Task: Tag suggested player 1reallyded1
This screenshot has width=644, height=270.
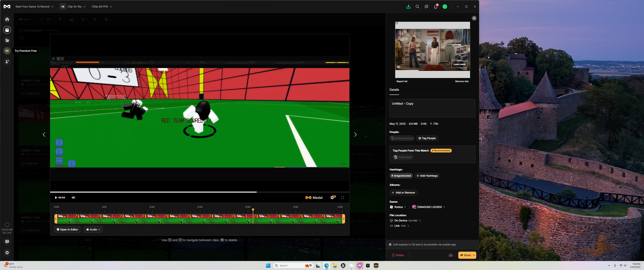Action: 403,157
